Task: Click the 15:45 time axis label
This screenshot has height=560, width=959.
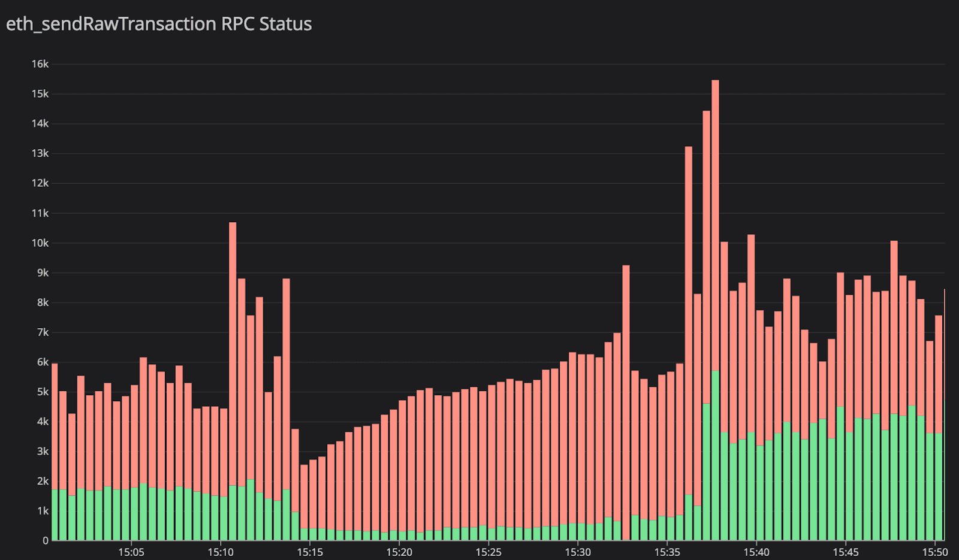Action: click(x=846, y=552)
